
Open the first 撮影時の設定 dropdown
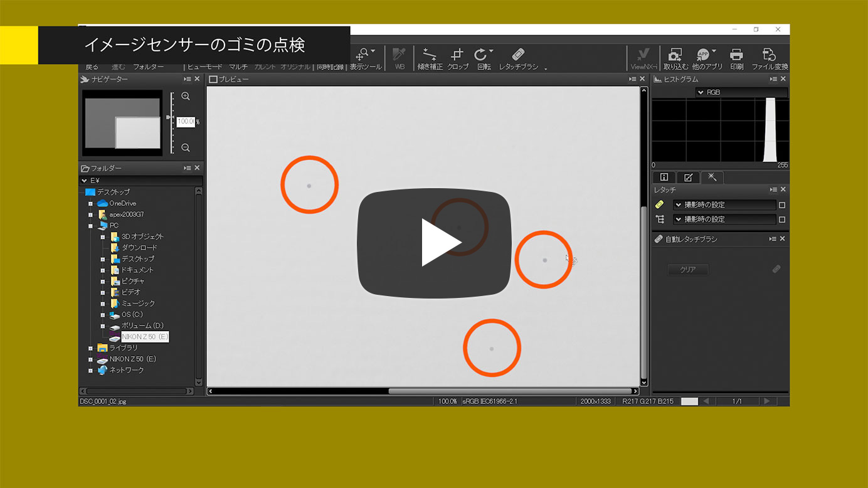pos(724,205)
